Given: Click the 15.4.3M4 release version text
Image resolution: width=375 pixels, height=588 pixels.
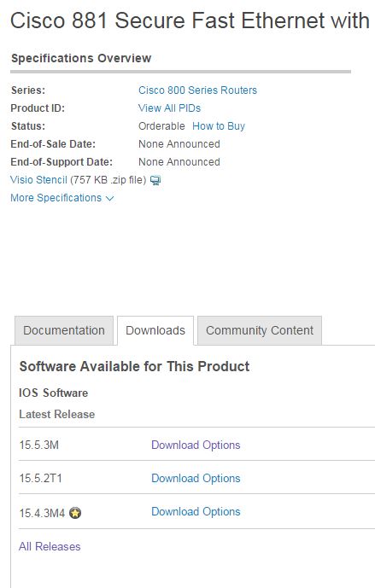Looking at the screenshot, I should coord(42,513).
